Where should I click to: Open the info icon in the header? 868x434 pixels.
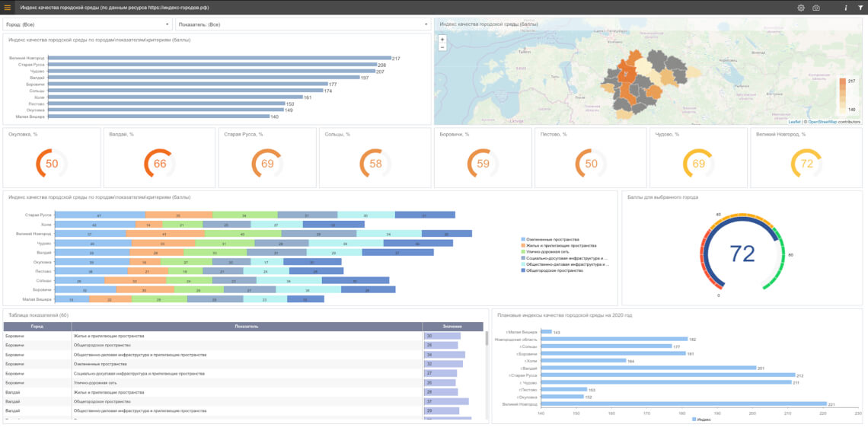[x=845, y=8]
